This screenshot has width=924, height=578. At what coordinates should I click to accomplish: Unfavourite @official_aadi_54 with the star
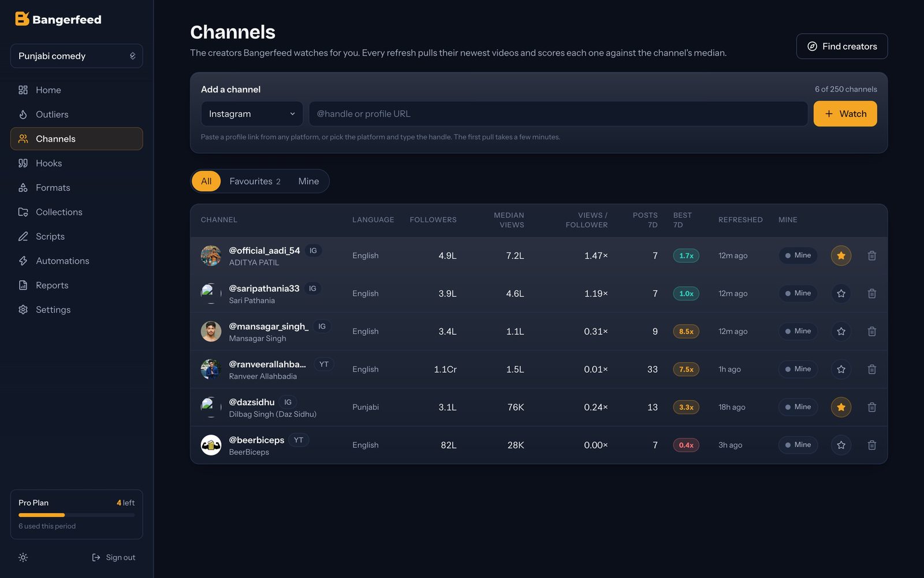tap(841, 255)
